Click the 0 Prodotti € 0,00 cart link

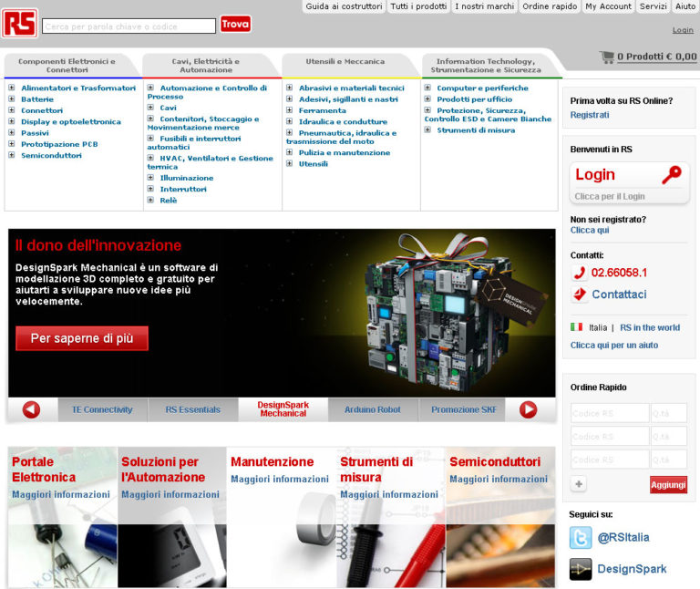point(656,57)
